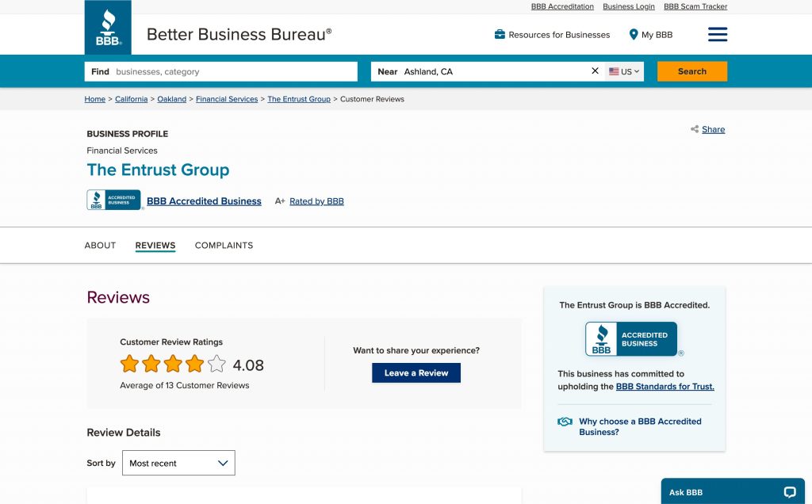Switch to the About tab
The height and width of the screenshot is (504, 812).
100,246
